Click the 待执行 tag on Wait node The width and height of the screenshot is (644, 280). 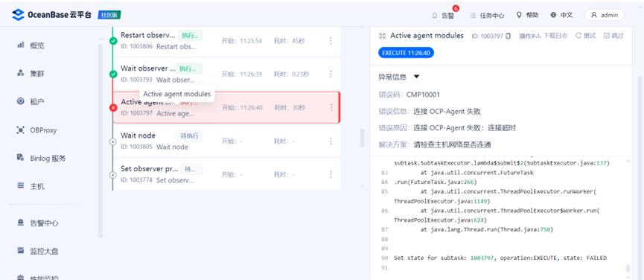(190, 136)
